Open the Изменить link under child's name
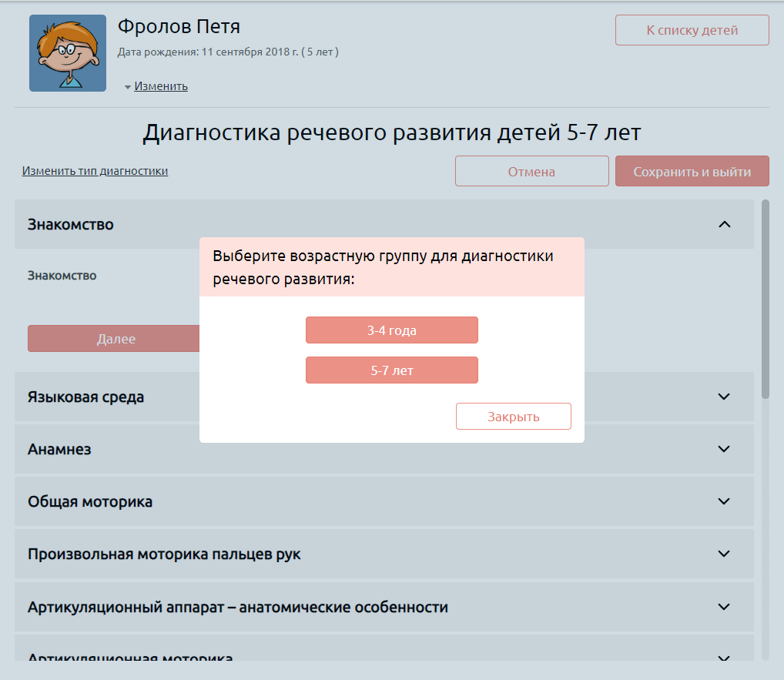 [x=161, y=86]
